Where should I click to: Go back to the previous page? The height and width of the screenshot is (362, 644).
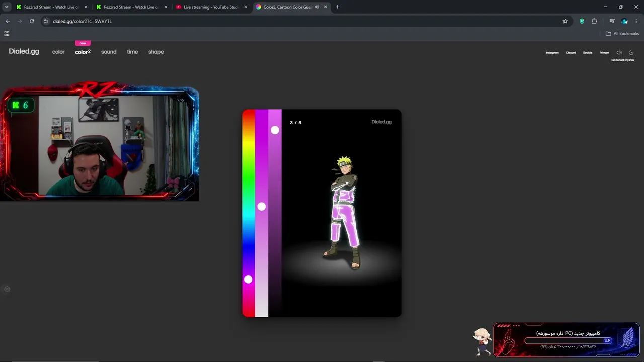pyautogui.click(x=8, y=21)
